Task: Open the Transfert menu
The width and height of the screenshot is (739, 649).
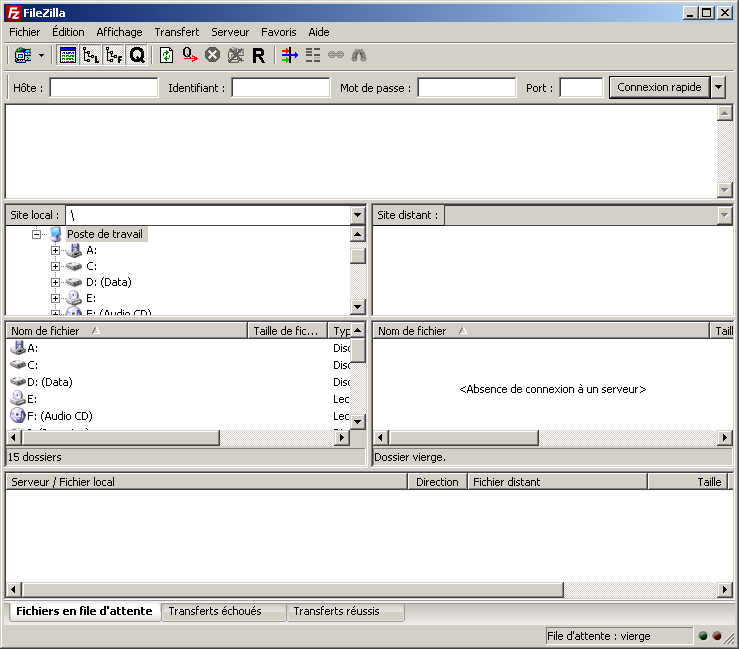Action: point(177,32)
